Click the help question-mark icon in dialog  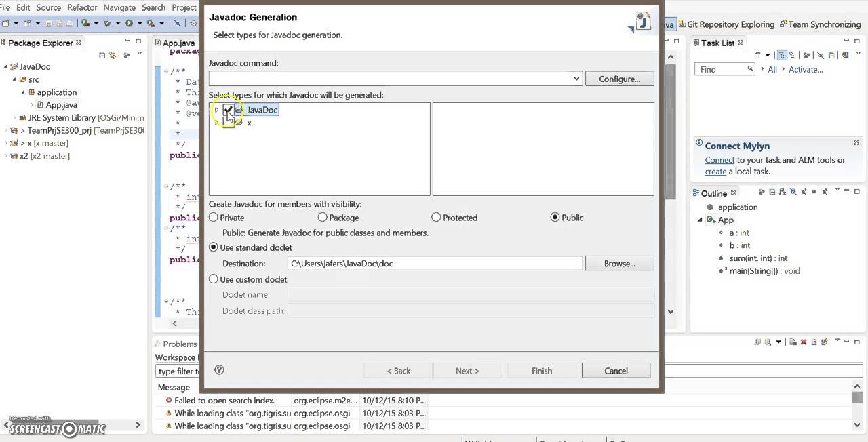point(219,370)
